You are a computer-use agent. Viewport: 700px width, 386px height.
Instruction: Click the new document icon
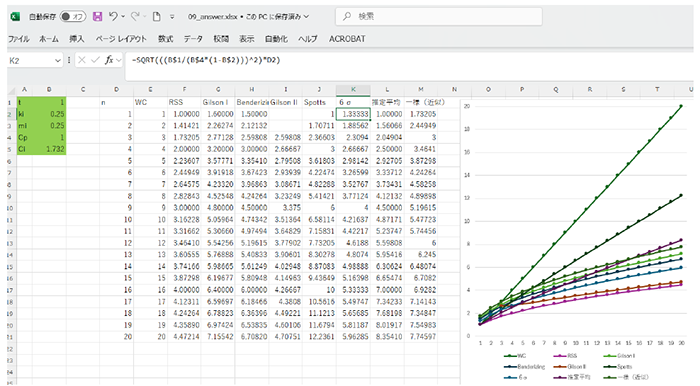(x=157, y=17)
